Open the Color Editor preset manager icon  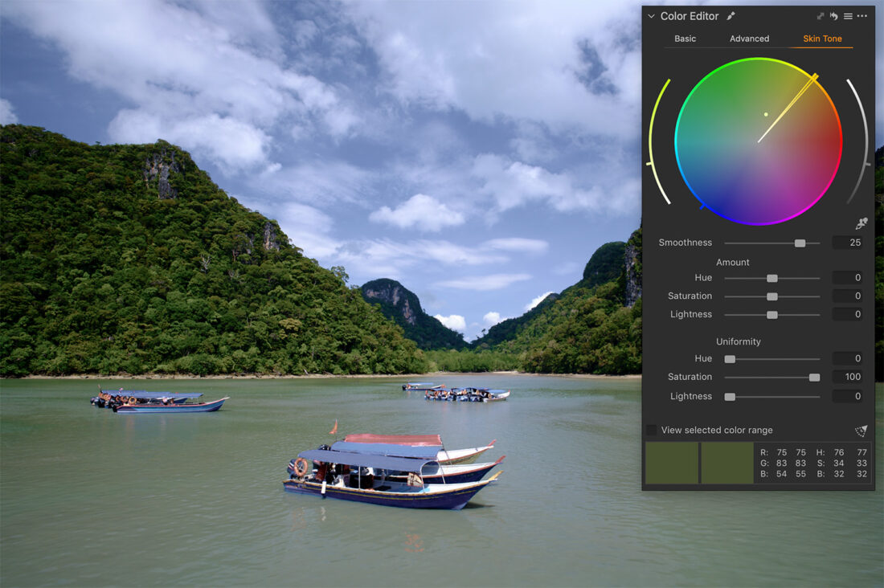(849, 16)
